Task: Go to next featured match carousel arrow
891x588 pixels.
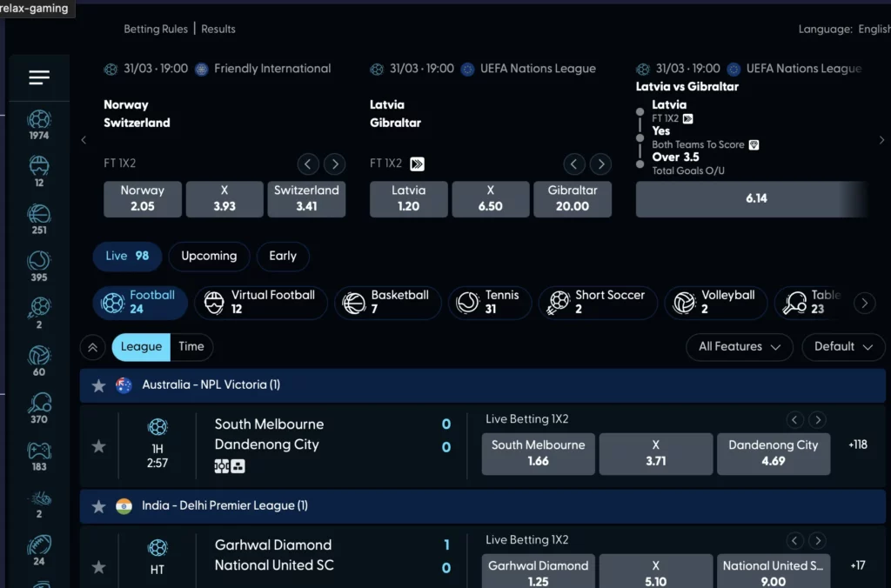Action: [881, 140]
